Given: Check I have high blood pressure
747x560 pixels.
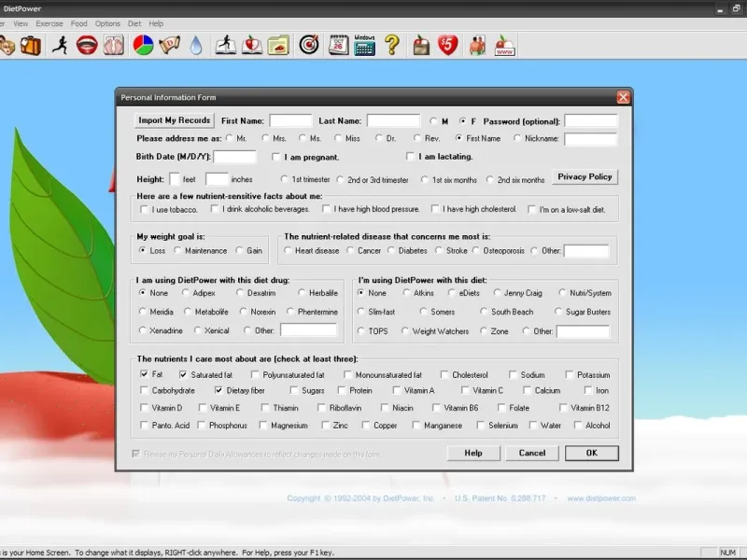Looking at the screenshot, I should 326,208.
